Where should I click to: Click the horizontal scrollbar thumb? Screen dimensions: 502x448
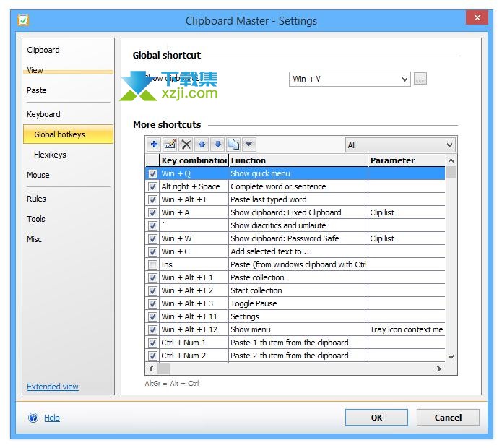[163, 369]
